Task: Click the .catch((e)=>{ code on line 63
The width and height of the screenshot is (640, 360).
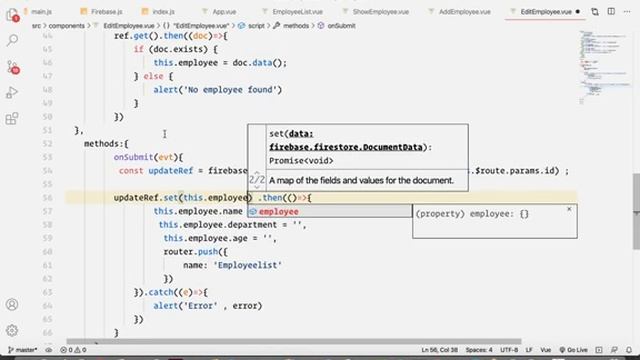Action: [176, 292]
